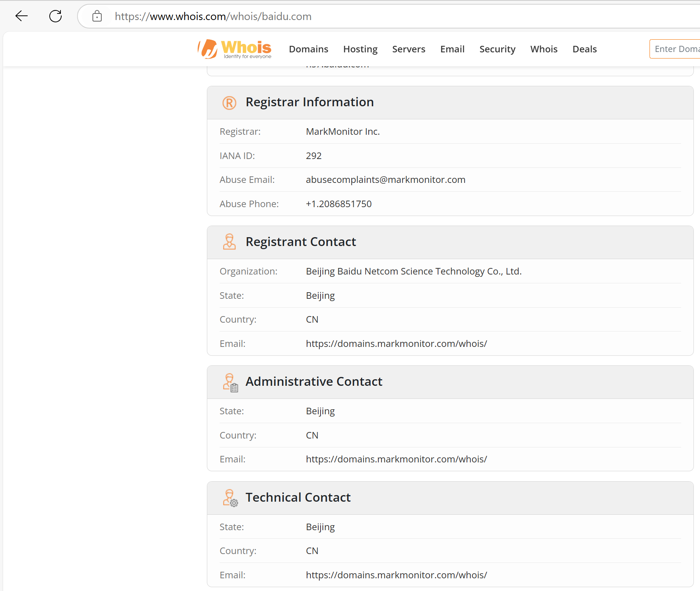Select Registrant Contact country CN
This screenshot has width=700, height=591.
coord(312,320)
